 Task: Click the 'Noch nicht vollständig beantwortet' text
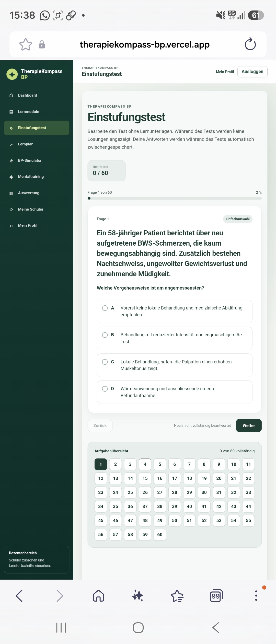point(202,425)
